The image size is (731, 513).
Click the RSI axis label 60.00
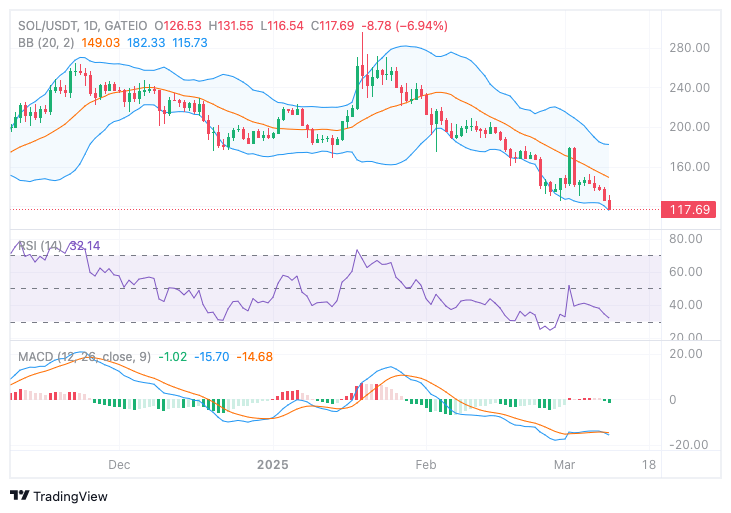685,272
